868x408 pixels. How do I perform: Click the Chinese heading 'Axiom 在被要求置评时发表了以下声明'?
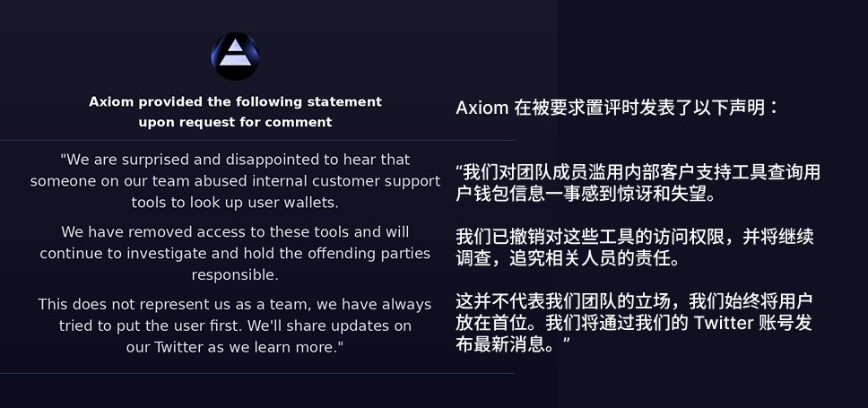coord(617,109)
